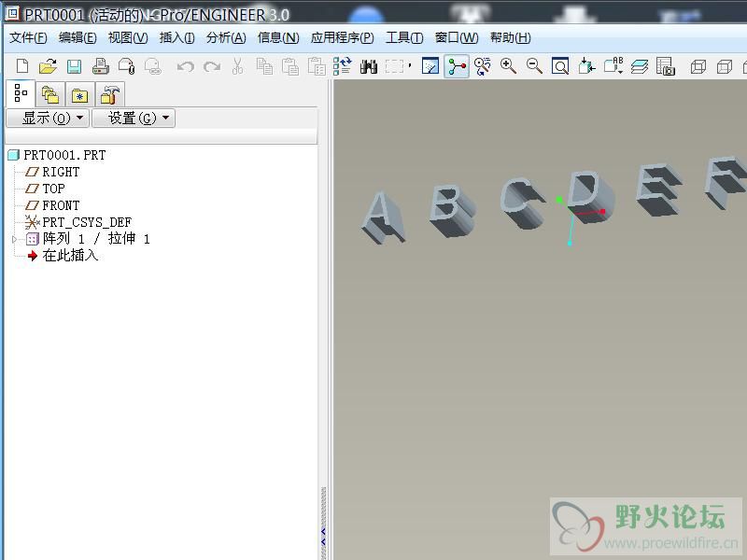The width and height of the screenshot is (747, 560).
Task: Redraw the current view
Action: [430, 66]
